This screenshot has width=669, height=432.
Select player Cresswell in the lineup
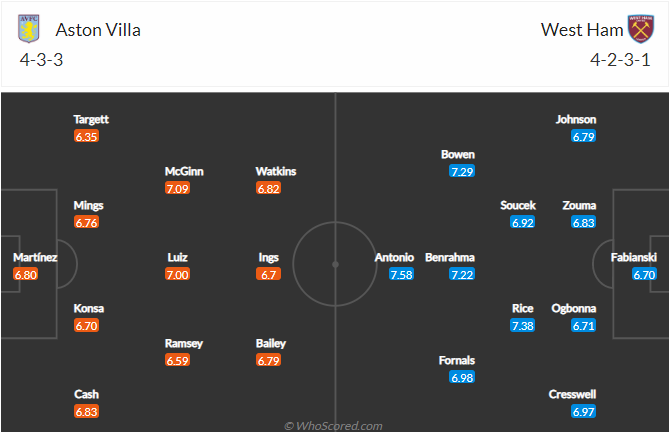point(572,394)
